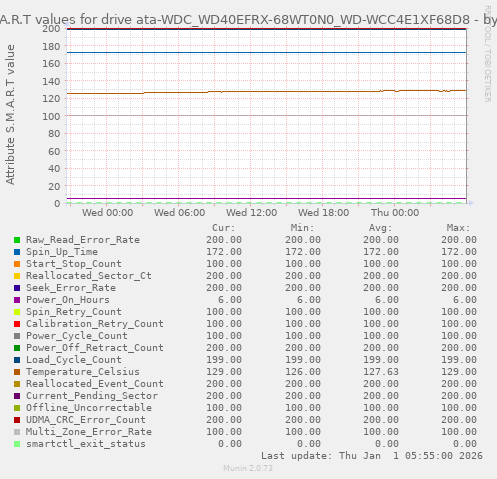497x479 pixels.
Task: Click the Temperature_Celsius legend swatch
Action: (x=17, y=372)
